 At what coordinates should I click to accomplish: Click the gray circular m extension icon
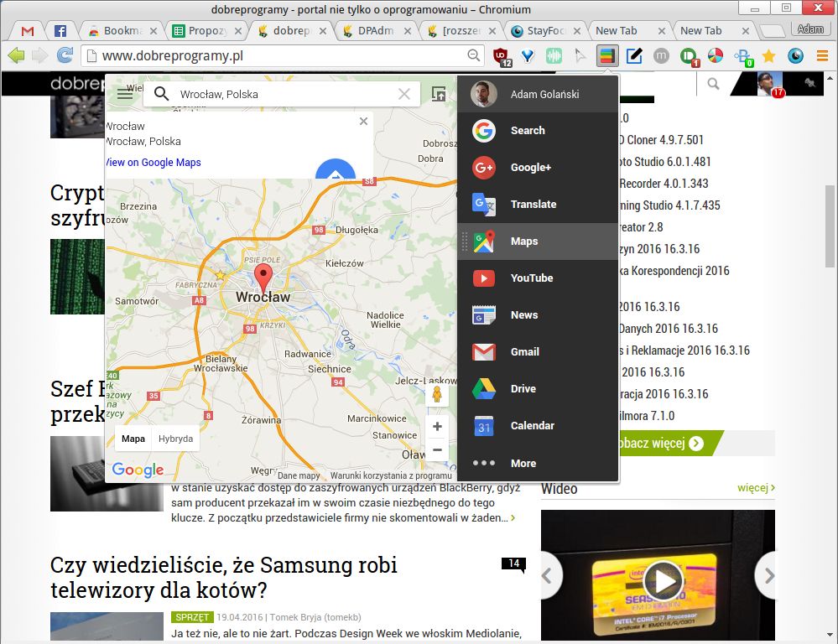[x=661, y=55]
